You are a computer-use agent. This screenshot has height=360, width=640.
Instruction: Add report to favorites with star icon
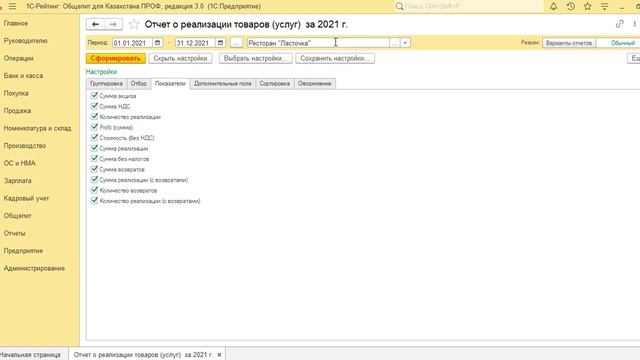[134, 24]
